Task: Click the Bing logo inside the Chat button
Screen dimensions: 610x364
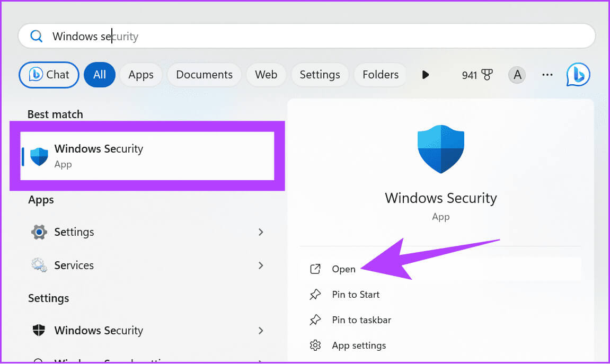Action: coord(36,74)
